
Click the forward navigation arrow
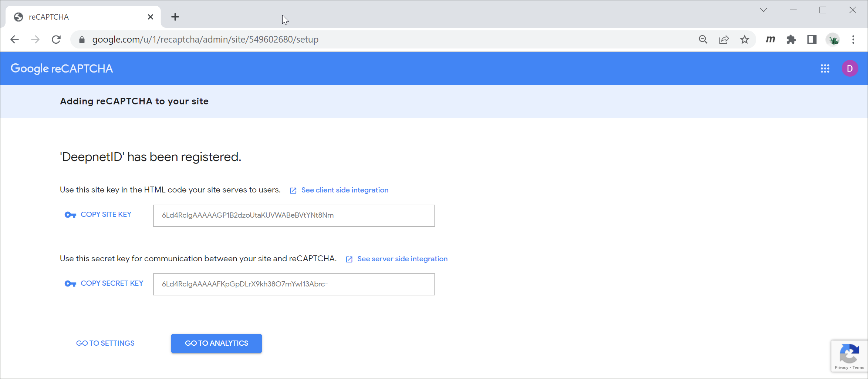(x=35, y=40)
